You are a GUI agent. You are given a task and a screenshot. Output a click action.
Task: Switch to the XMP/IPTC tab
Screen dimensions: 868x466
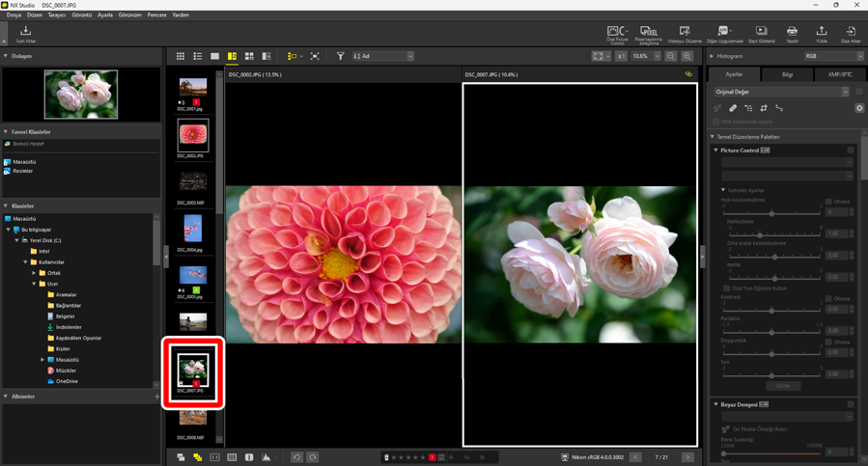(840, 74)
